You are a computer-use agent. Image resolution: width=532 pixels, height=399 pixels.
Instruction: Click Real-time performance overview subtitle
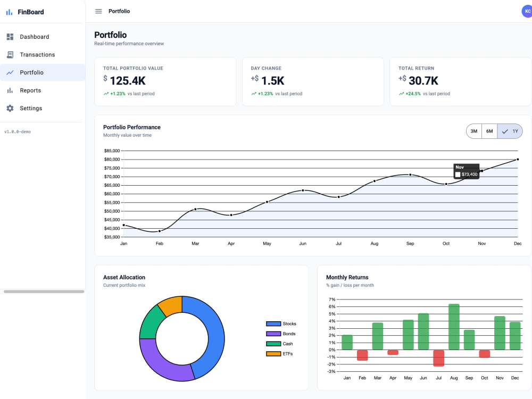tap(129, 44)
